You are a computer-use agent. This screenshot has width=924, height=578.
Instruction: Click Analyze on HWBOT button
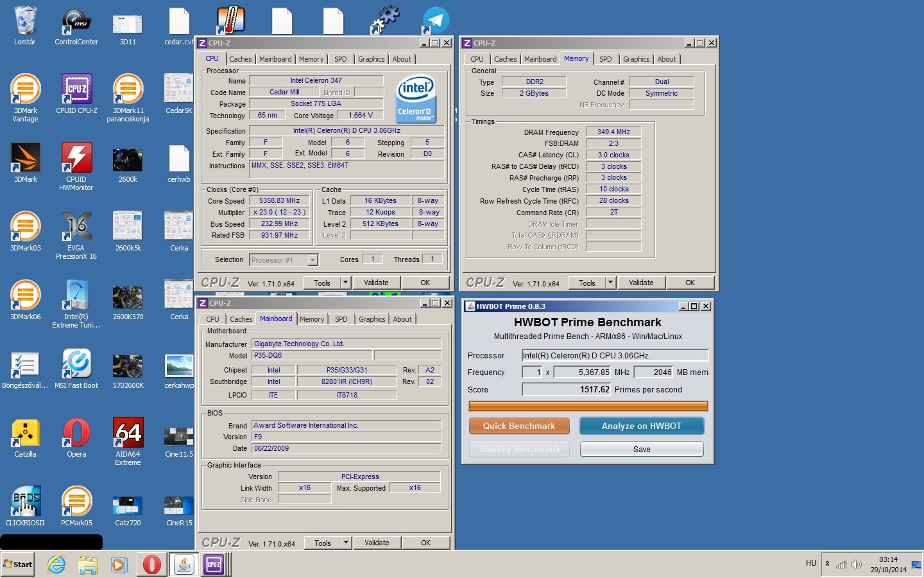(x=642, y=426)
